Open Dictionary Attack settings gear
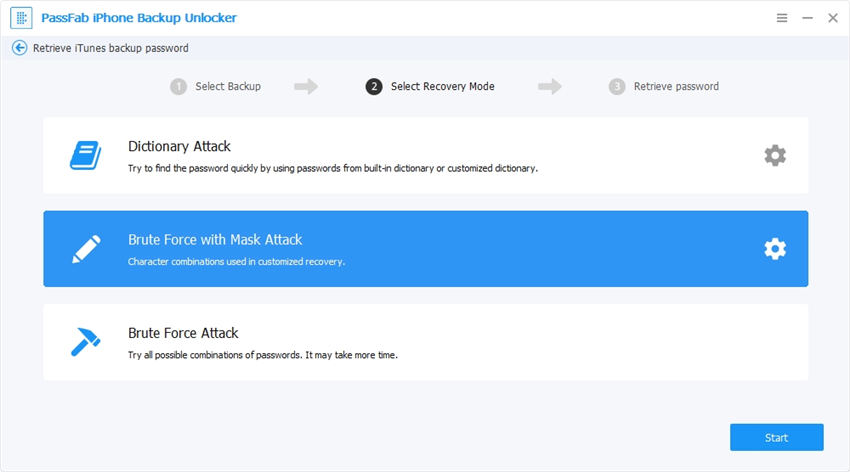 (x=775, y=155)
